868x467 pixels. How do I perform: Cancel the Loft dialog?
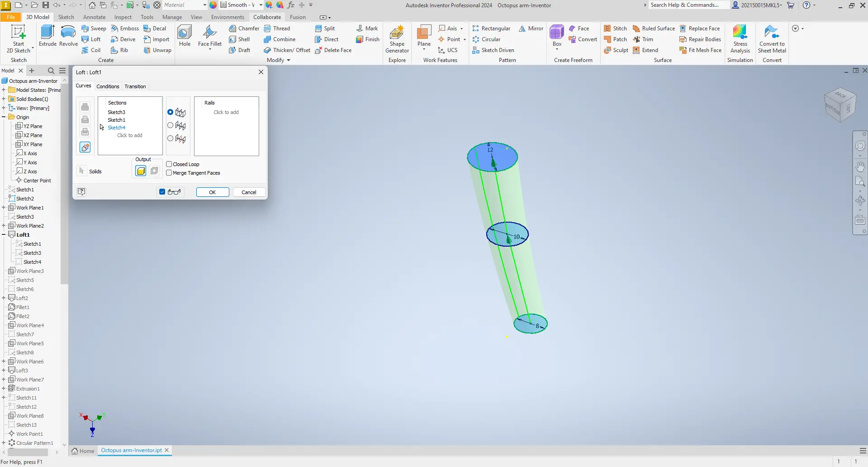[248, 192]
